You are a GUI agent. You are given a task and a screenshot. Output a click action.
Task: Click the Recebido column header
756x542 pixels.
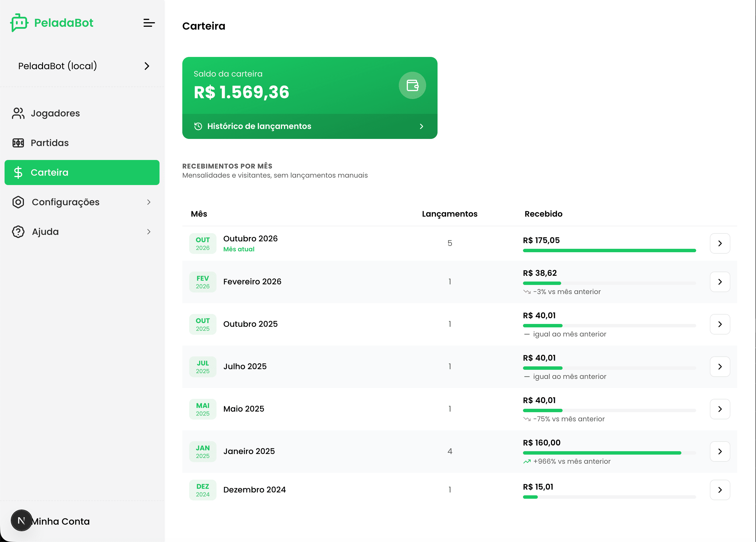[543, 214]
